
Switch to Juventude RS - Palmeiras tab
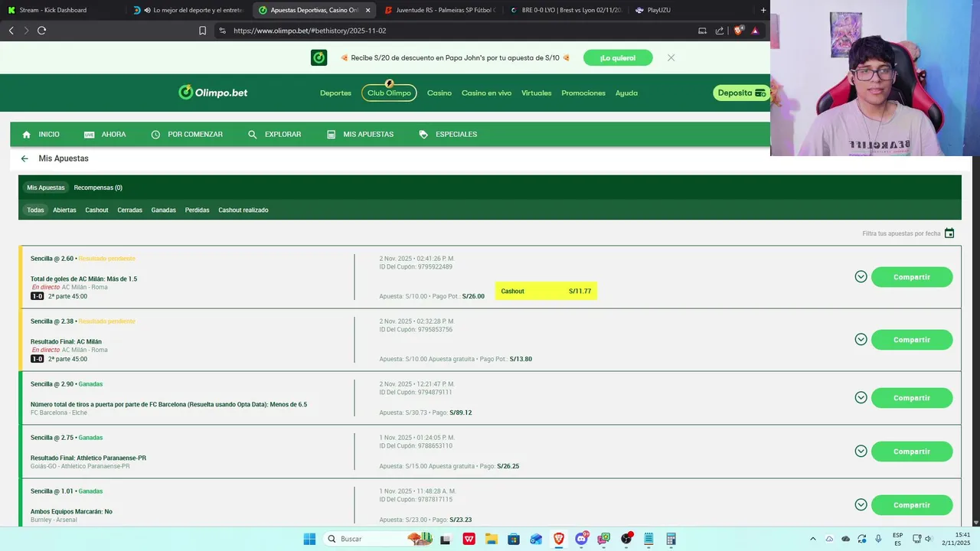pos(440,10)
